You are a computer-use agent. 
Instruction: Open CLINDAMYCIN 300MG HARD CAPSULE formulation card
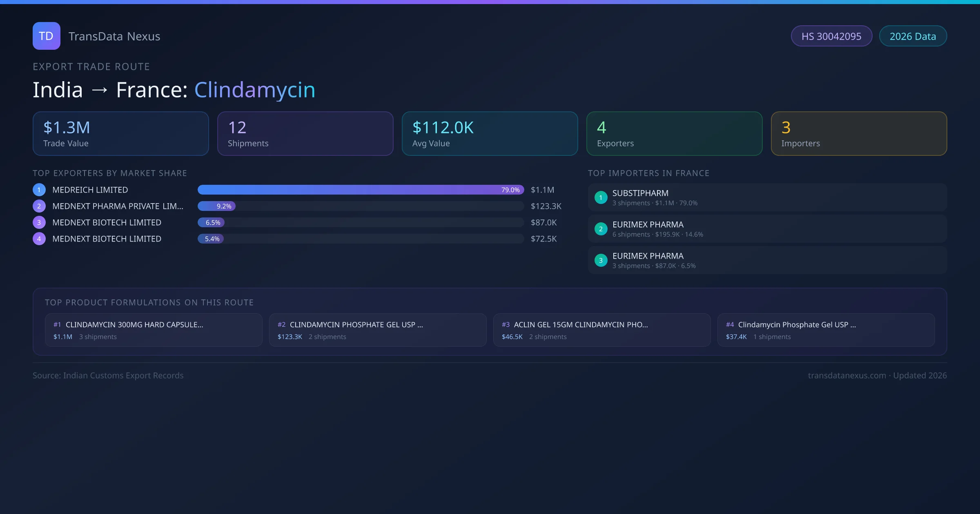[x=154, y=330]
